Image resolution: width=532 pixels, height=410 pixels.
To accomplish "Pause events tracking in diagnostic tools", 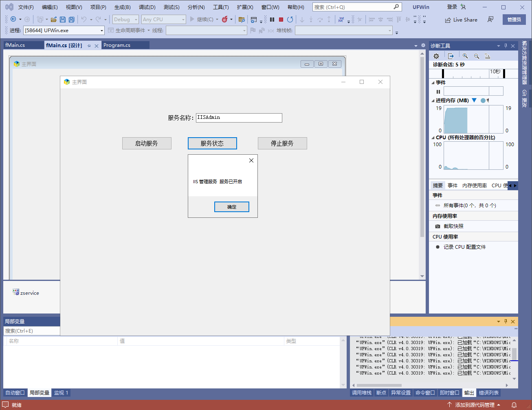I will [x=438, y=92].
